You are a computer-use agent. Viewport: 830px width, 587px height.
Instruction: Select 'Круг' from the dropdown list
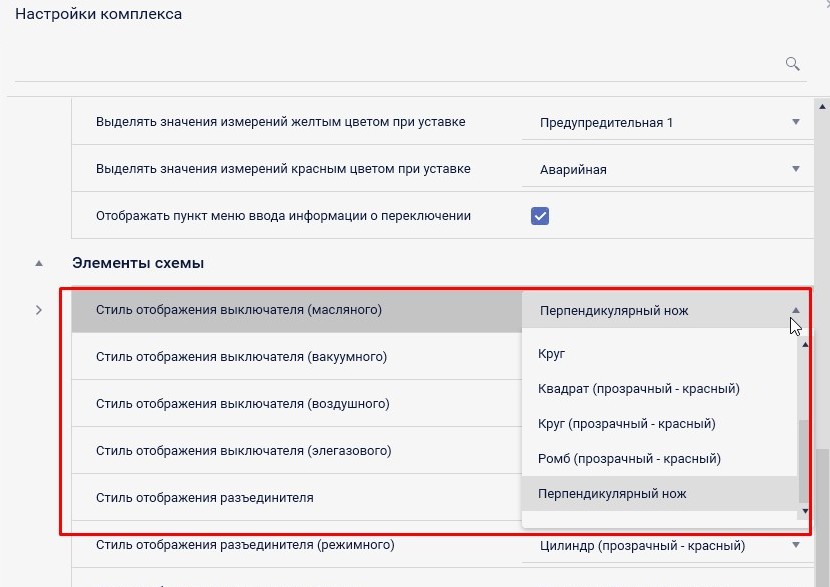(x=552, y=354)
